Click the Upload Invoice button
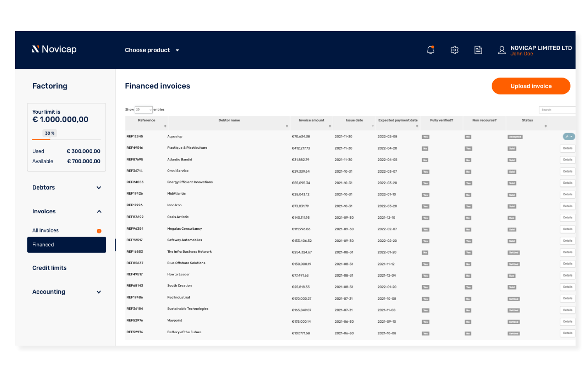The width and height of the screenshot is (588, 376). 531,86
